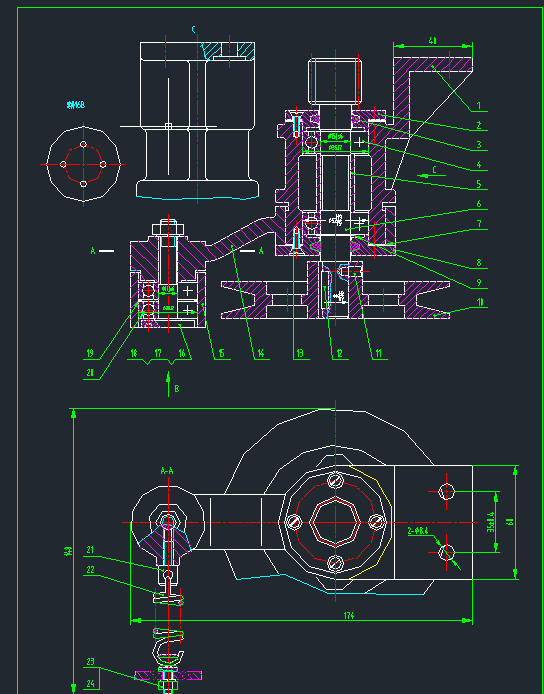Image resolution: width=544 pixels, height=694 pixels.
Task: Select part balloon number 5
Action: (479, 184)
